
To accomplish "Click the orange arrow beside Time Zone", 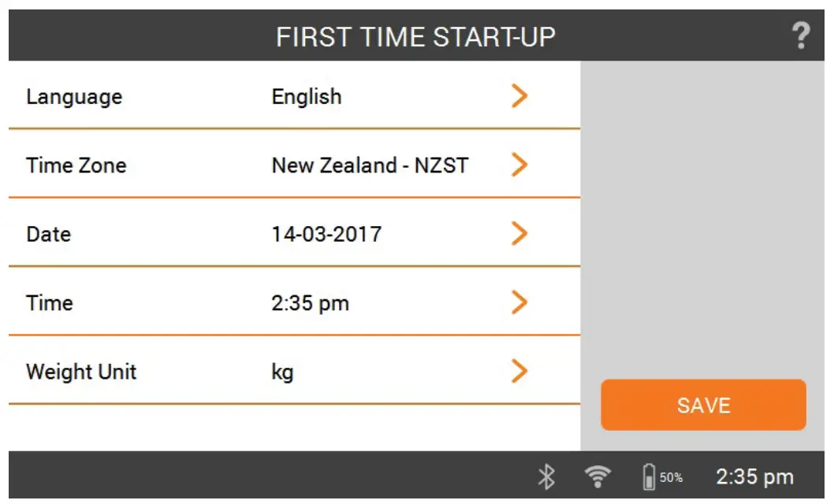I will click(x=519, y=165).
